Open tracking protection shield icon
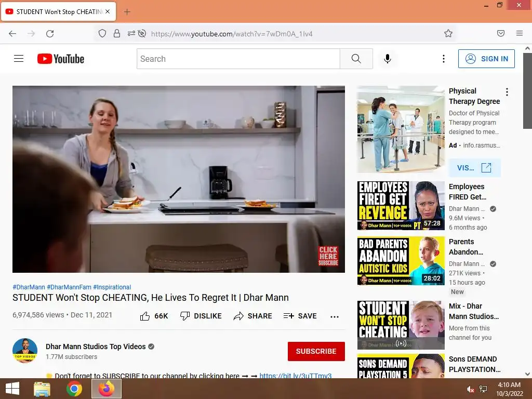The image size is (532, 399). coord(102,33)
